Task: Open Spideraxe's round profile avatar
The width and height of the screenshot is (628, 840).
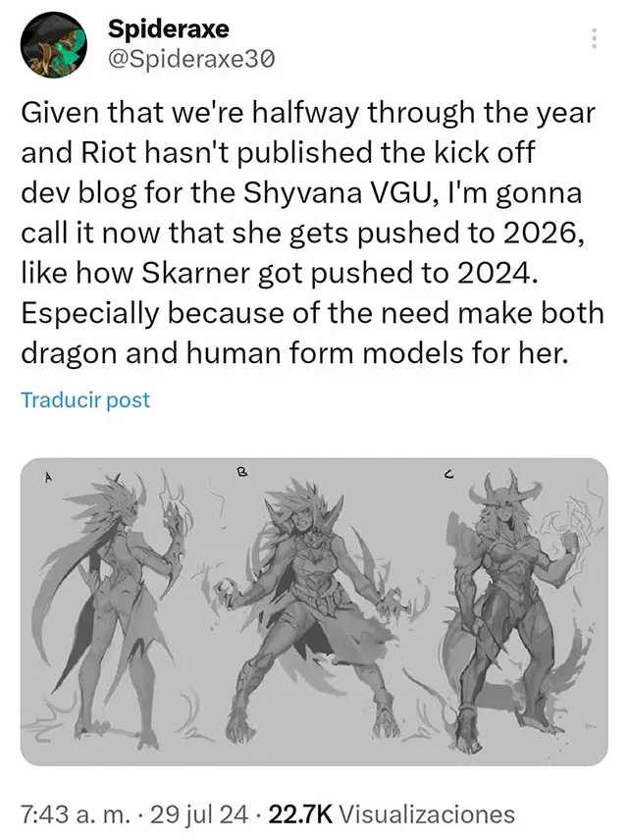Action: (54, 45)
